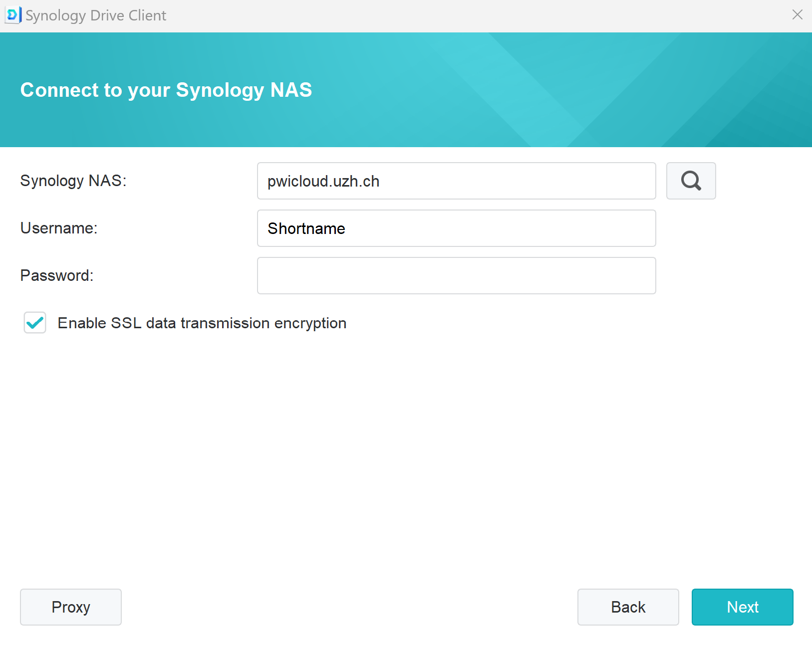Open the Proxy settings

[x=71, y=607]
